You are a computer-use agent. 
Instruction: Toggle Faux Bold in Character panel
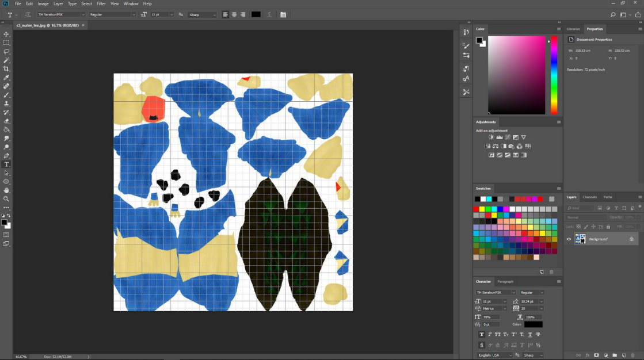482,335
